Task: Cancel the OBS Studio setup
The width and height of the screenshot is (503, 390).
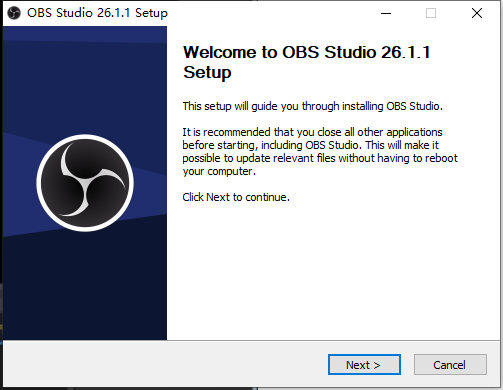Action: coord(450,365)
